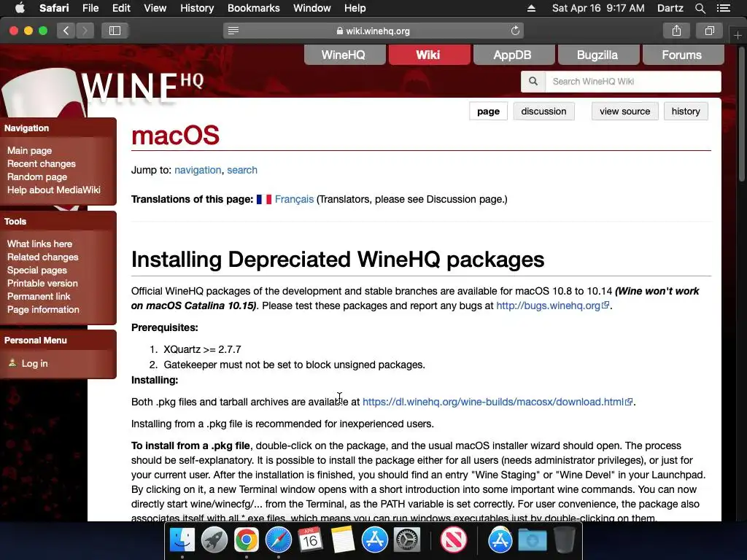Open the News app in Dock
Screen dimensions: 747x560
pyautogui.click(x=453, y=540)
